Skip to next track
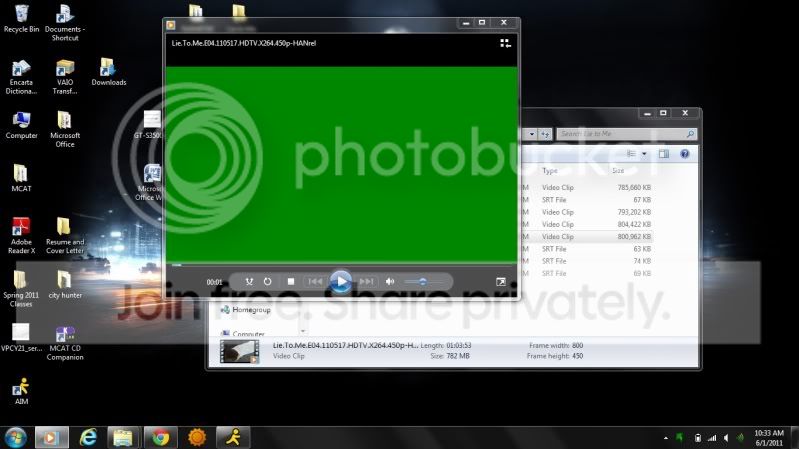Image resolution: width=799 pixels, height=449 pixels. pyautogui.click(x=366, y=281)
